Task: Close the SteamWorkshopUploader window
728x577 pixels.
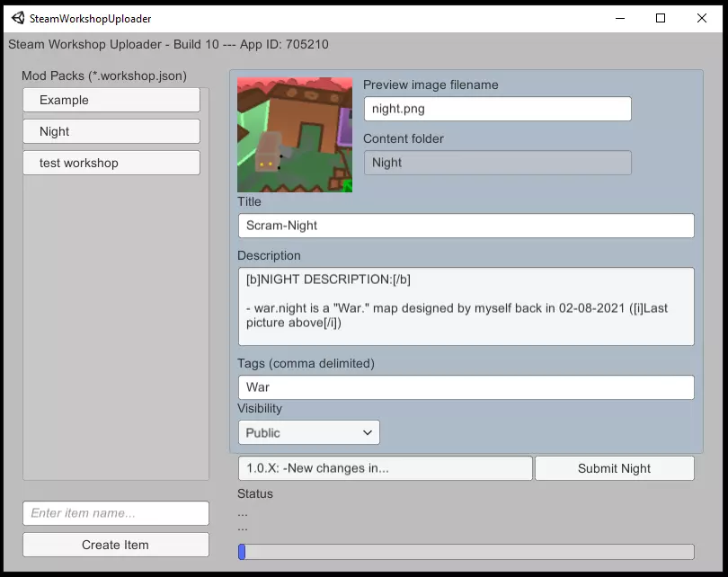Action: [702, 19]
